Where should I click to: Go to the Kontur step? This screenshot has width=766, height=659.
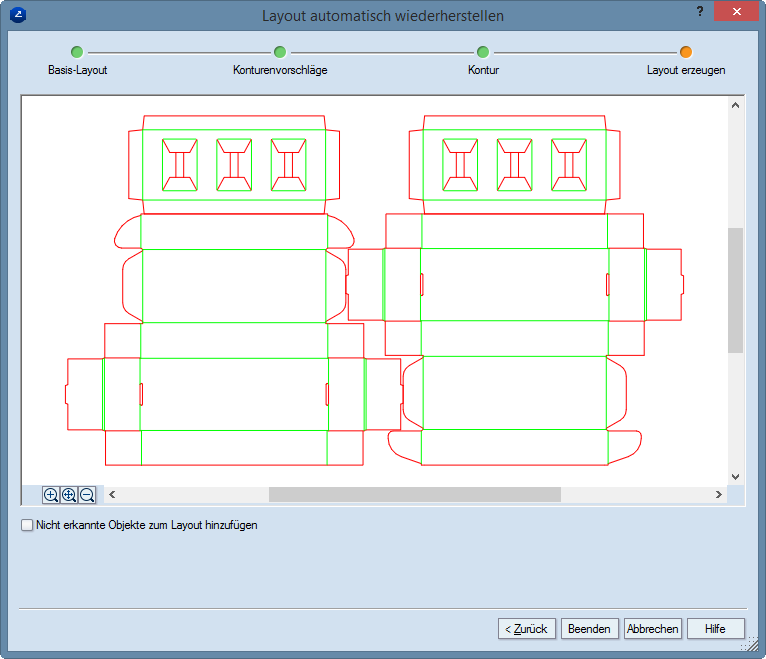(x=483, y=70)
